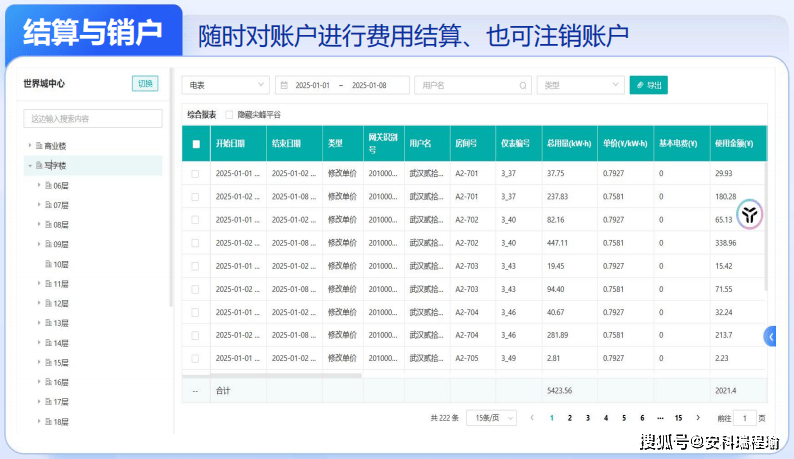
Task: Expand the 08层 floor node arrow
Action: 39,224
